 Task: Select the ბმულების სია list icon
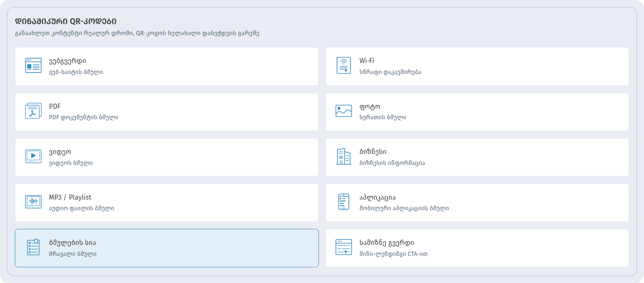33,247
